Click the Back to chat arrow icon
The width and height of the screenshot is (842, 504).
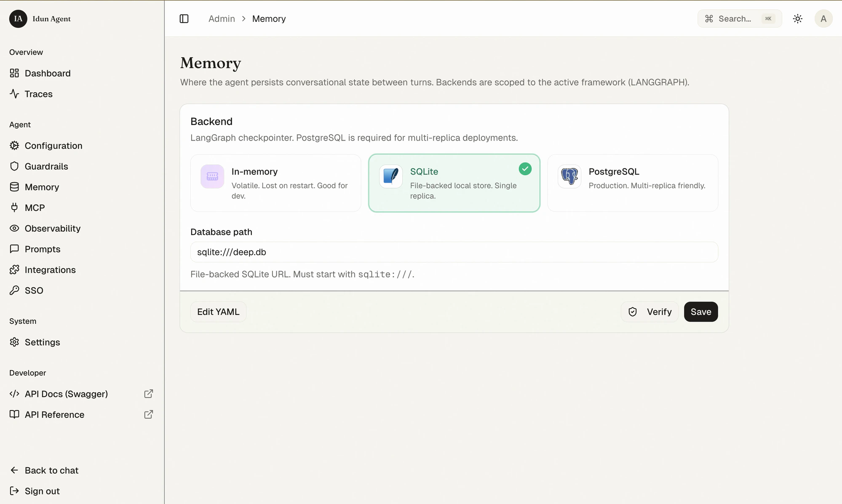tap(14, 470)
